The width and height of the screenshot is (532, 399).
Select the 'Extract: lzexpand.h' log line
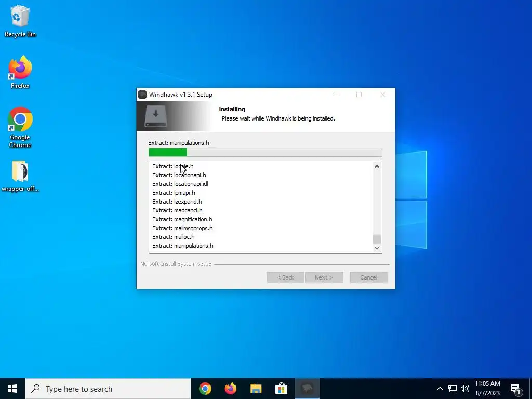pos(177,202)
